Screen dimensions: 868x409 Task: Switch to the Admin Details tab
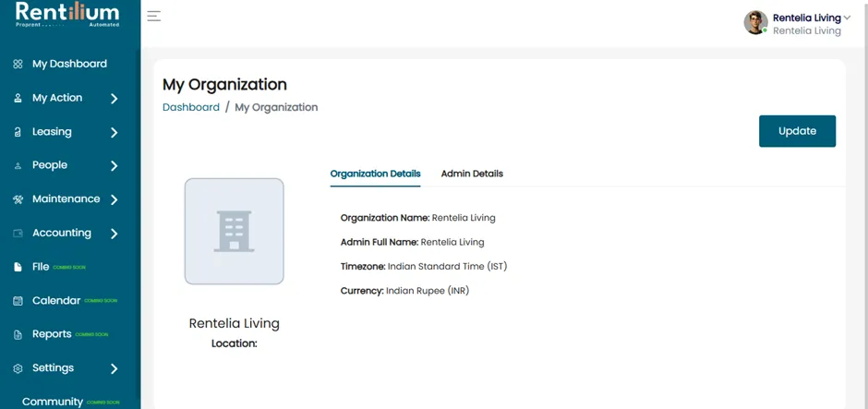(x=472, y=174)
